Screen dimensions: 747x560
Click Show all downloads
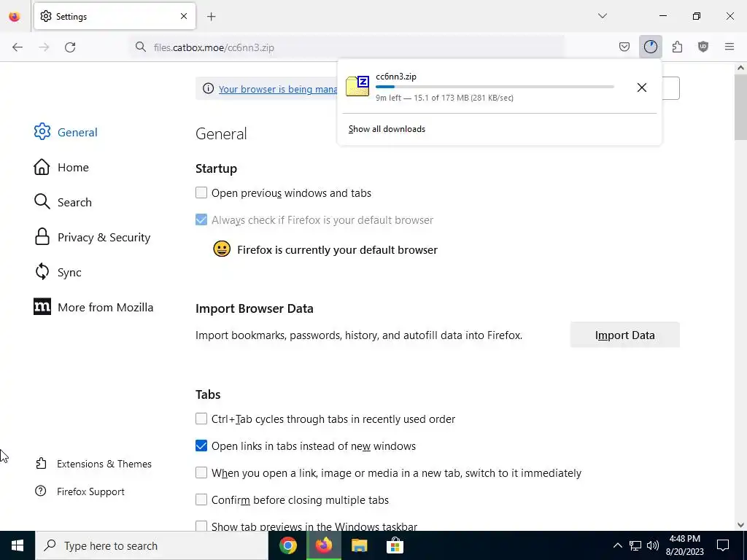(x=387, y=129)
